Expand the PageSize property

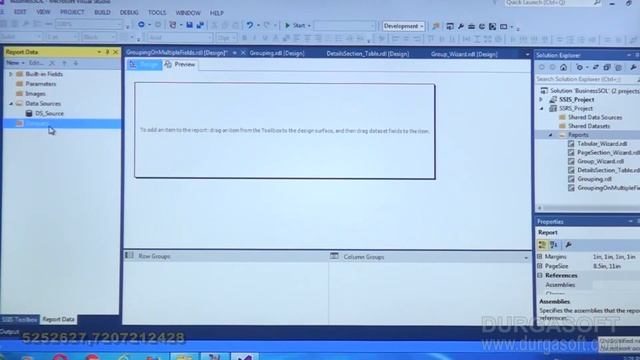coord(540,266)
